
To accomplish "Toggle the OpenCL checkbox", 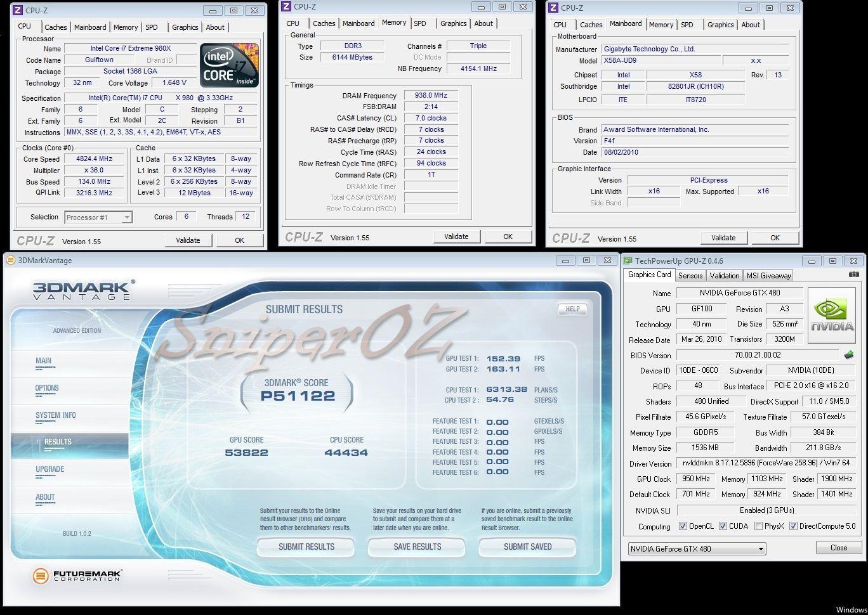I will coord(683,526).
